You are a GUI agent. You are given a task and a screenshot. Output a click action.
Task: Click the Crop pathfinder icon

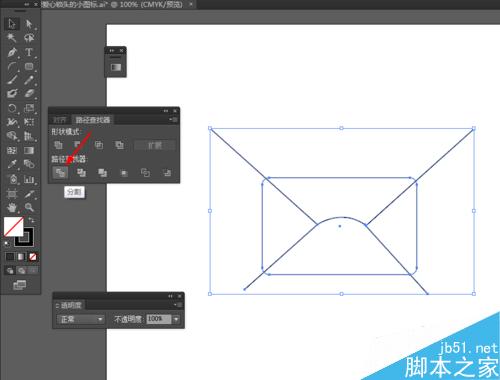pos(124,172)
